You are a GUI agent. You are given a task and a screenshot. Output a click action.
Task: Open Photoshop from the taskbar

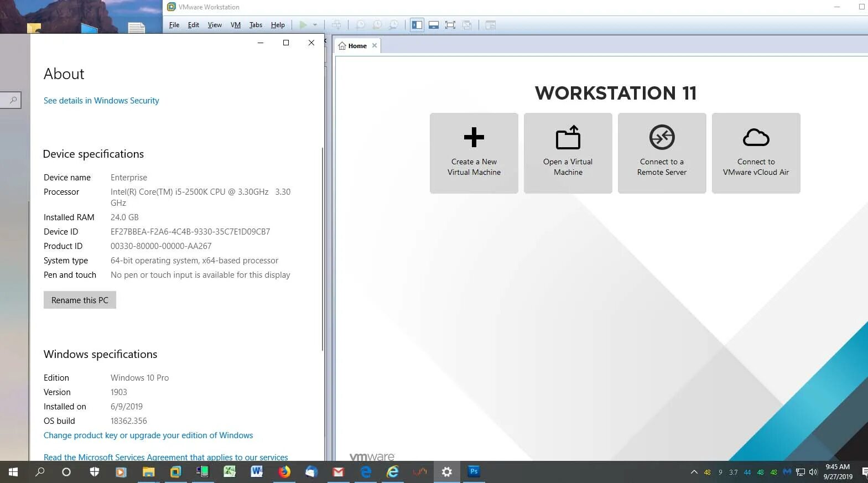coord(474,472)
